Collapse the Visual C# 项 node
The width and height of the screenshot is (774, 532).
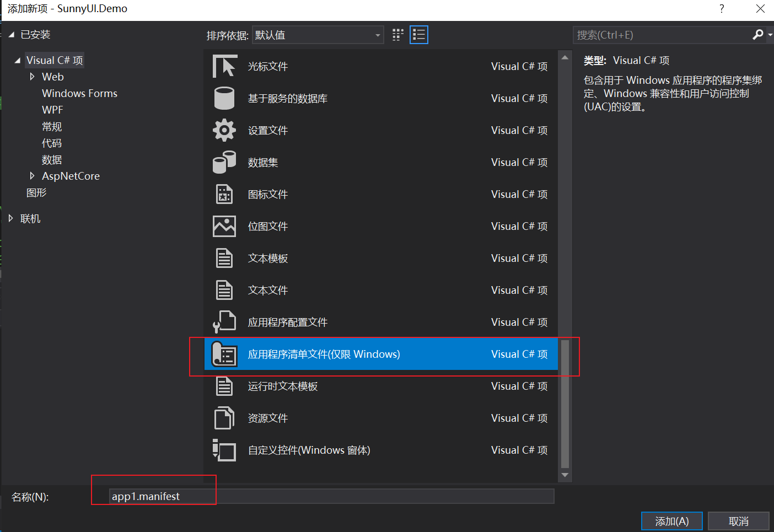coord(18,61)
